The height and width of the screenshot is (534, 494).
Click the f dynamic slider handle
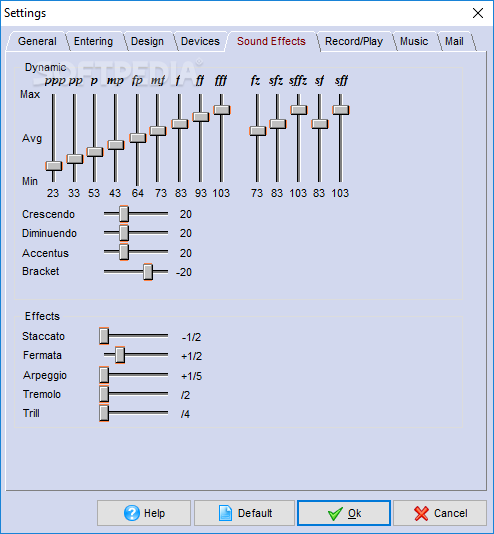(x=179, y=124)
